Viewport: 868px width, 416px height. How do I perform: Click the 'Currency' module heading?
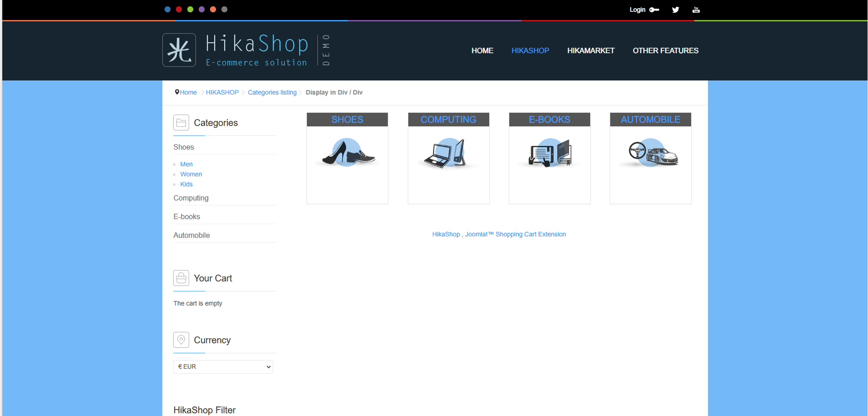tap(212, 340)
